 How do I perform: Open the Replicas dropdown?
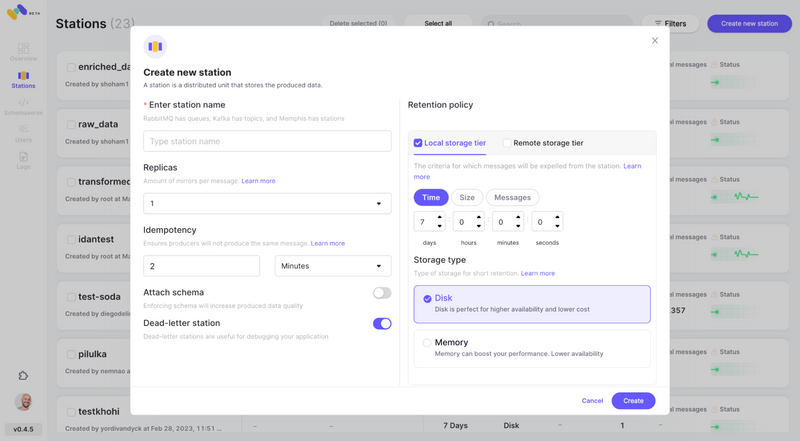coord(267,204)
